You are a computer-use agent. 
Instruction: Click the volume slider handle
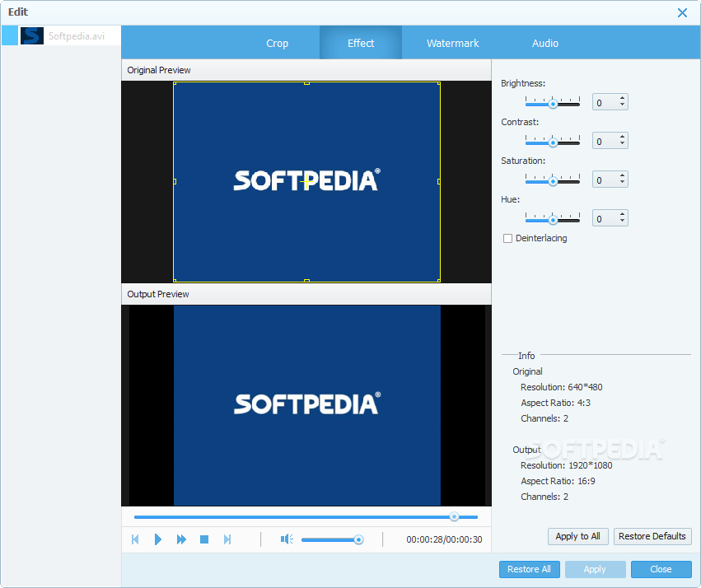coord(358,539)
